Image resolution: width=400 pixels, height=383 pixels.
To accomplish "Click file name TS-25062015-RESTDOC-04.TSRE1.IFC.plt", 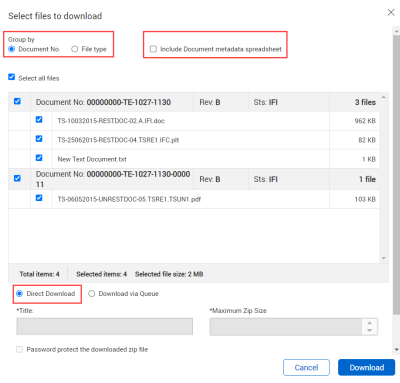I will coord(118,140).
